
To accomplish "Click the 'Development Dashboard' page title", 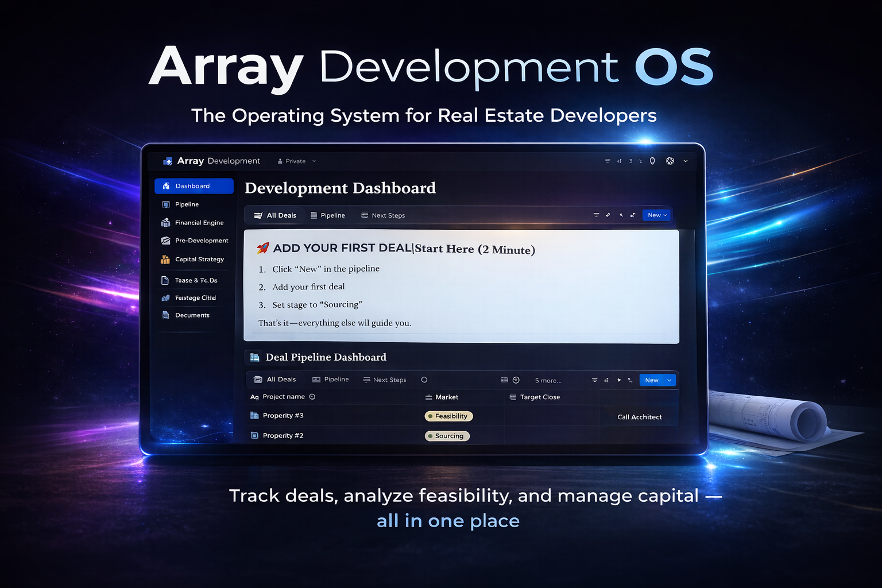I will click(341, 188).
